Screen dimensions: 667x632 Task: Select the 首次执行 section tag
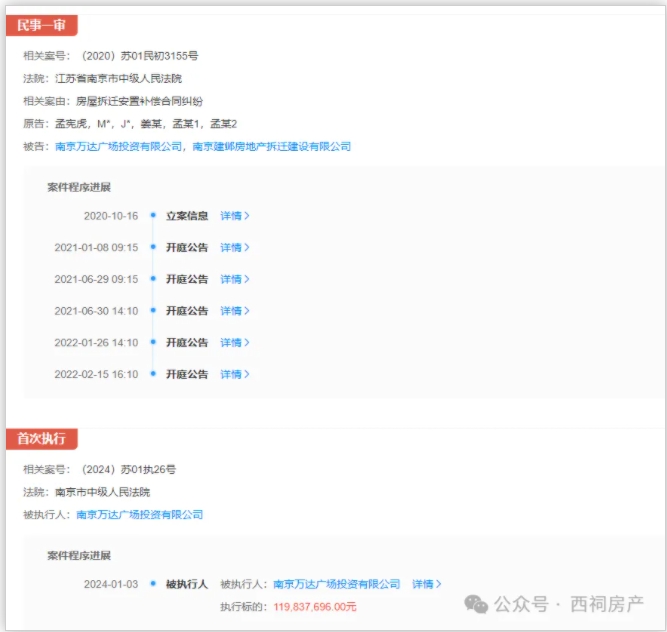tap(42, 439)
